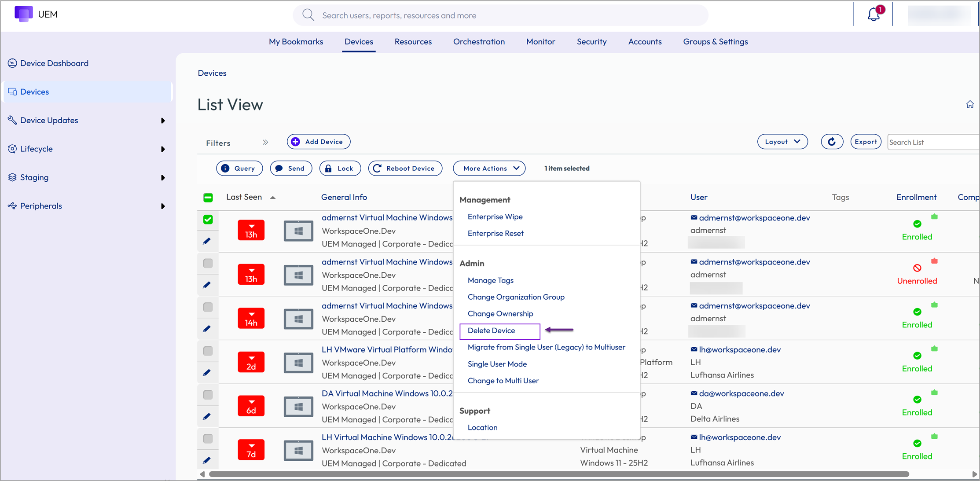This screenshot has height=481, width=980.
Task: Open the More Actions dropdown
Action: click(x=489, y=168)
